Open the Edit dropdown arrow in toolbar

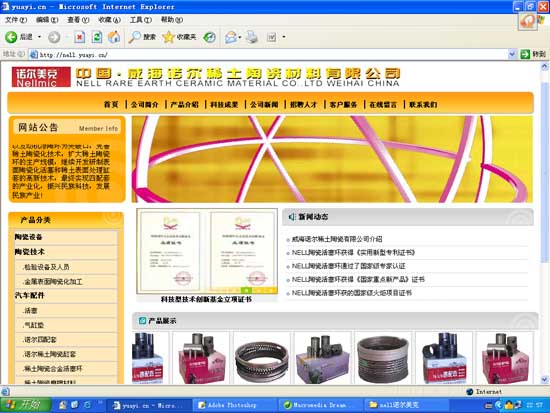[284, 37]
